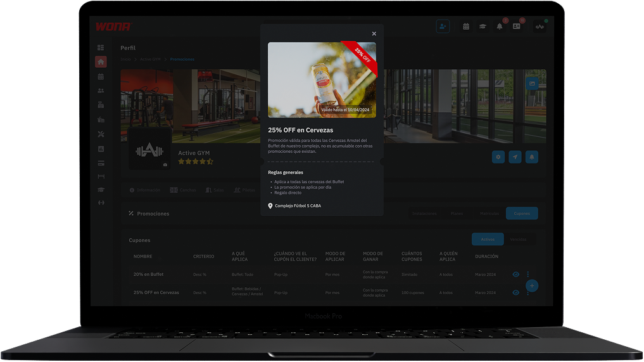The image size is (644, 362).
Task: Go to Active GYM in the breadcrumb
Action: [150, 59]
